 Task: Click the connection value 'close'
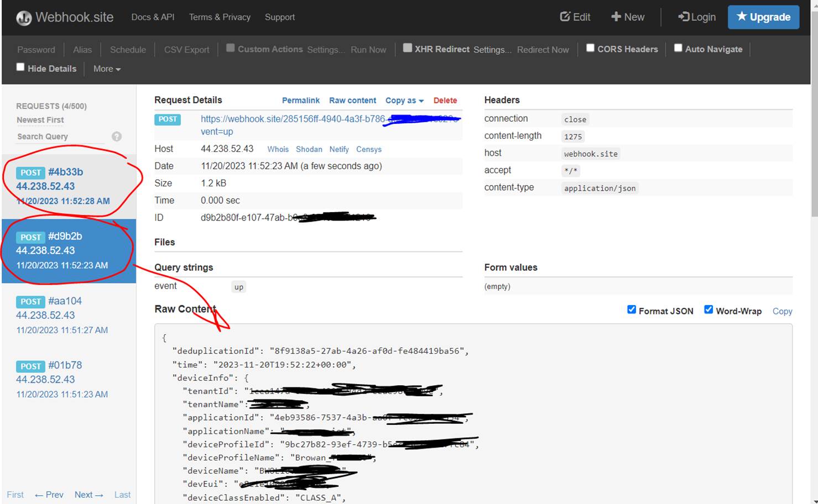coord(575,119)
